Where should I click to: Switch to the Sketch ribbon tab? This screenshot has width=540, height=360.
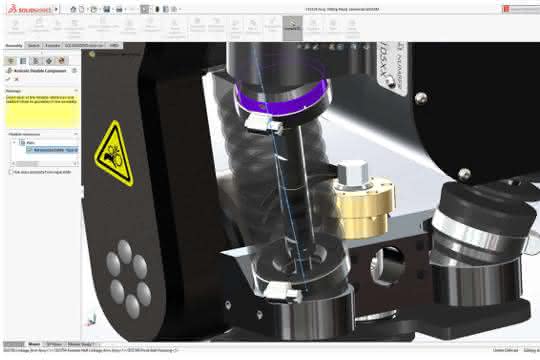click(x=34, y=45)
